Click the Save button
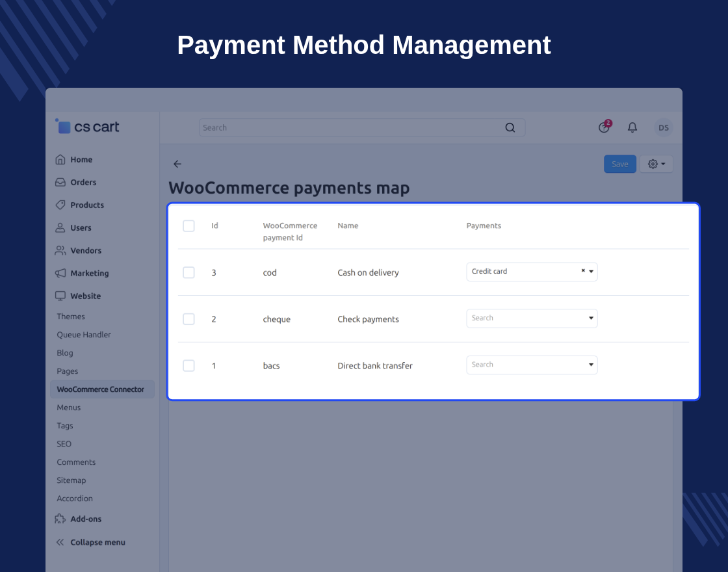The width and height of the screenshot is (728, 572). tap(620, 164)
